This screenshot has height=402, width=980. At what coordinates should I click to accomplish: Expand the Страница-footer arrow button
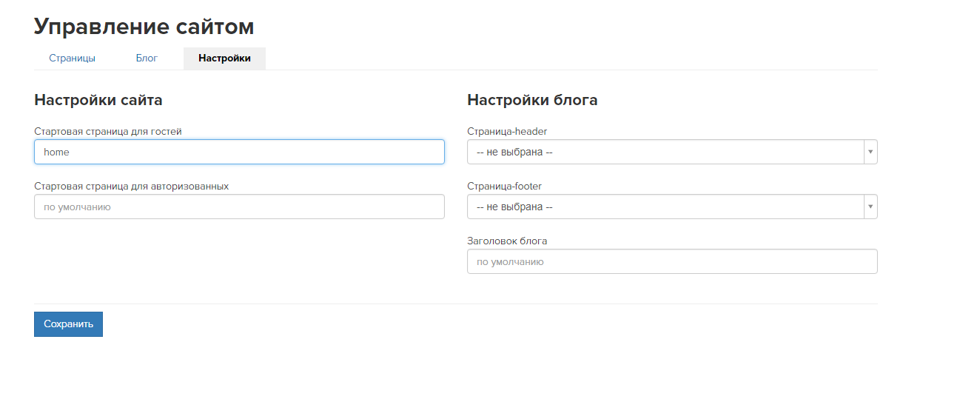coord(870,207)
